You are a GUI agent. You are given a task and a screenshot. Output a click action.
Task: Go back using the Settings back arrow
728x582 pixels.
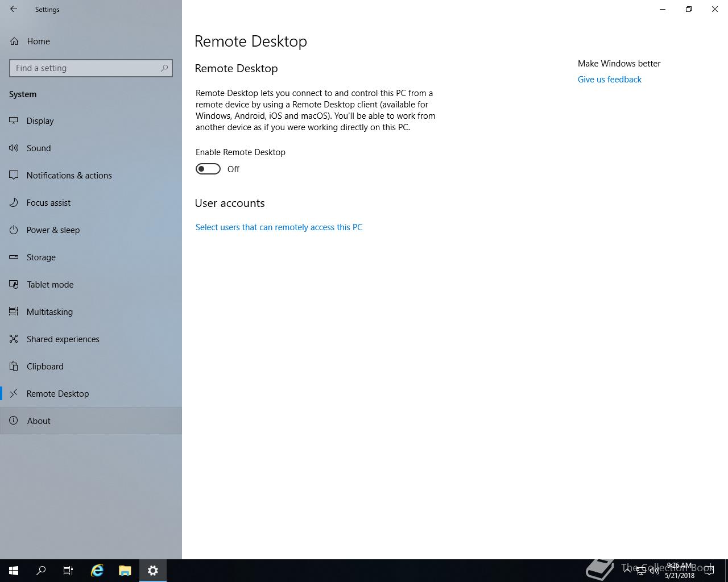click(14, 9)
